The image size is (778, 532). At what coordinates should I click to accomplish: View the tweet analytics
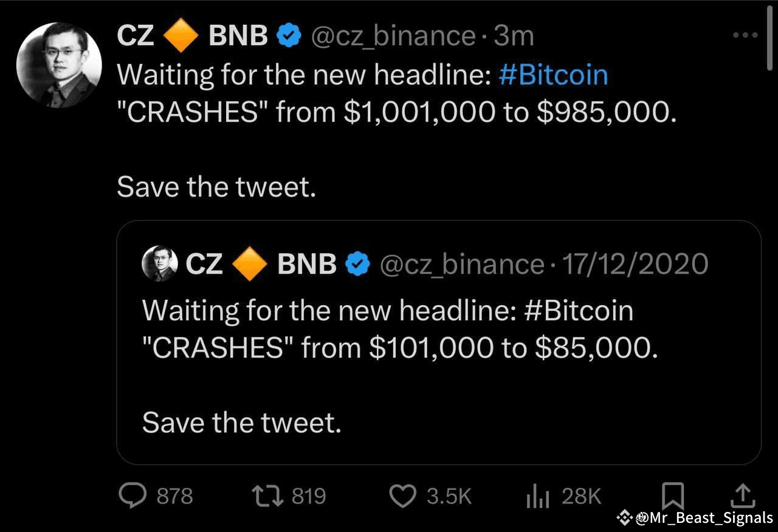pyautogui.click(x=538, y=496)
